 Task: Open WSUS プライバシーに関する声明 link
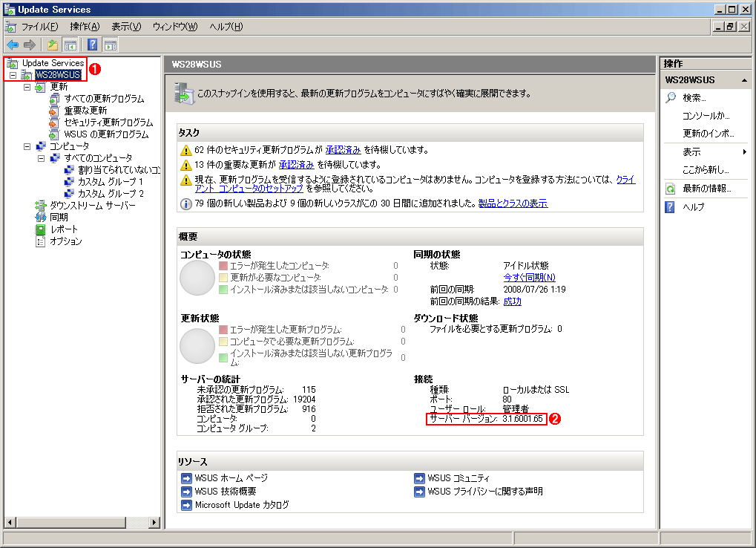click(x=485, y=492)
